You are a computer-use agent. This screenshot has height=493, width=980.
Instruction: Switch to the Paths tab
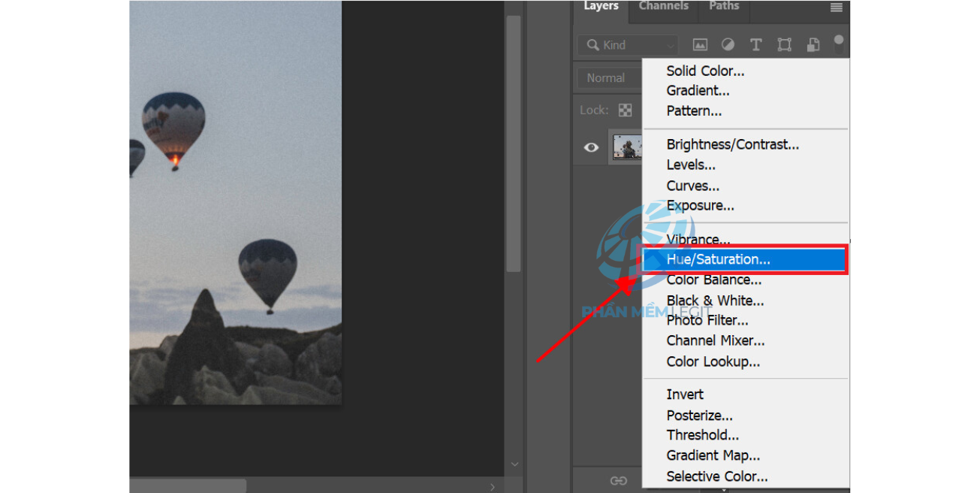click(x=724, y=7)
